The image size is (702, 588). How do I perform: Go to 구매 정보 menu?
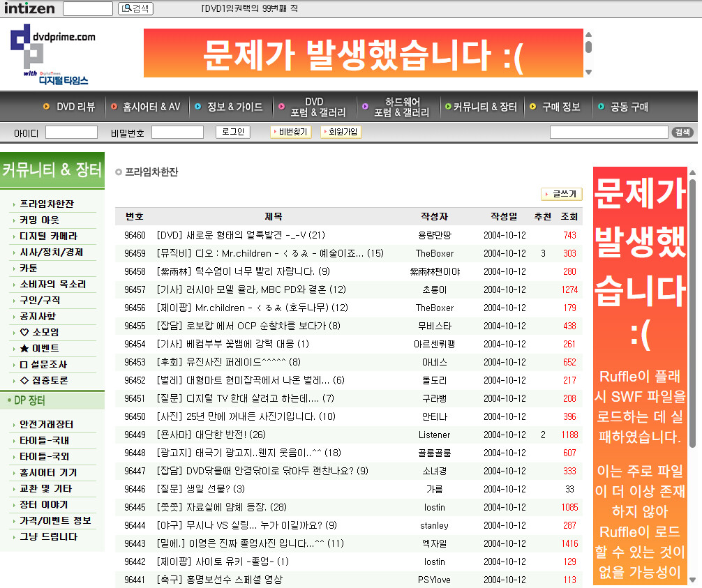click(x=560, y=107)
